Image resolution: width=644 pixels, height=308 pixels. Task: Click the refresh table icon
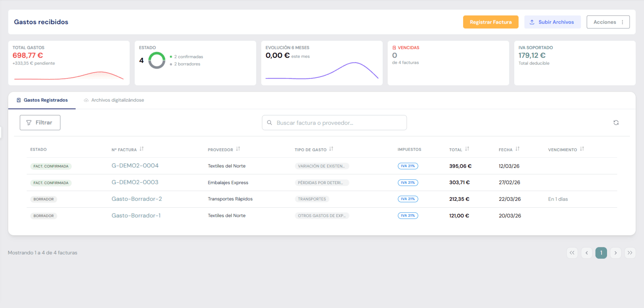[616, 123]
